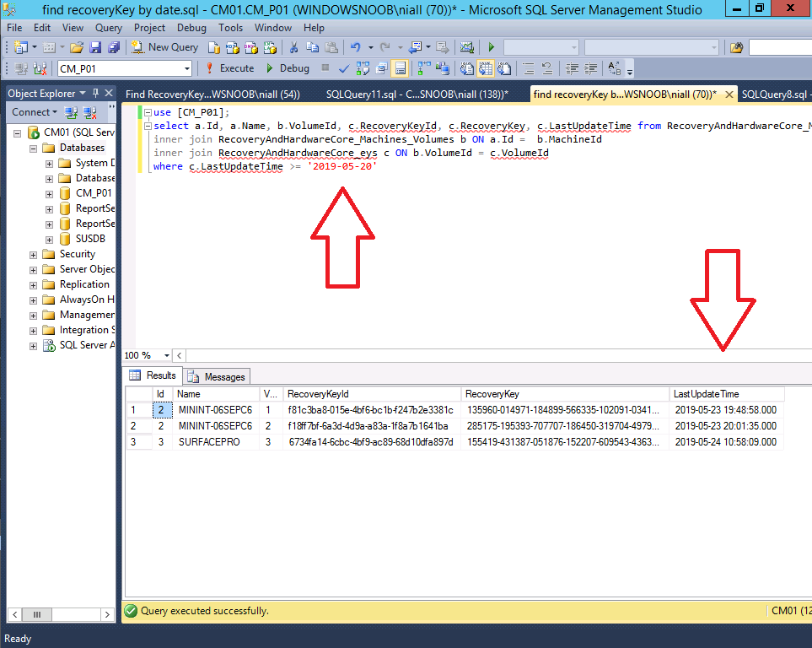Viewport: 812px width, 648px height.
Task: Open Activity Monitor from the toolbar
Action: coord(466,48)
